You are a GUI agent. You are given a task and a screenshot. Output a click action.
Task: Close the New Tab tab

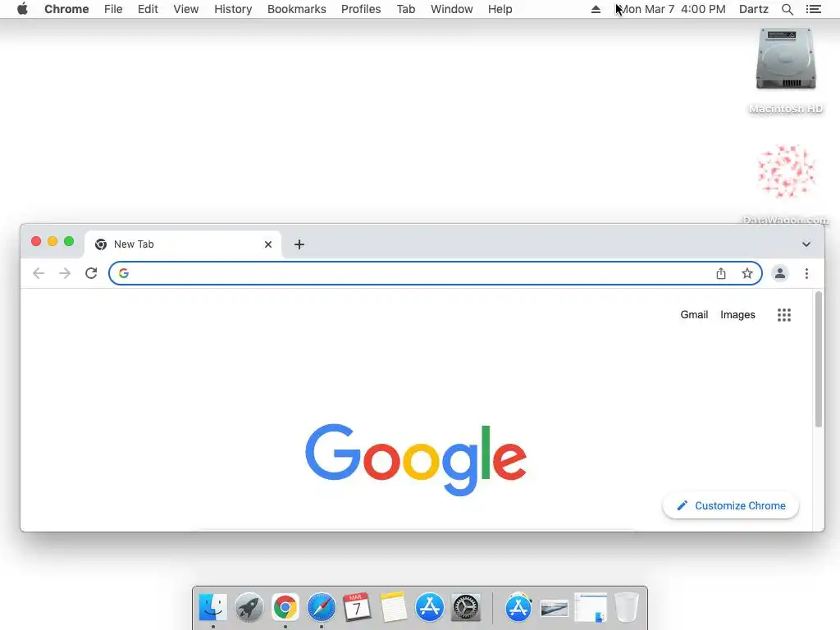click(x=268, y=244)
